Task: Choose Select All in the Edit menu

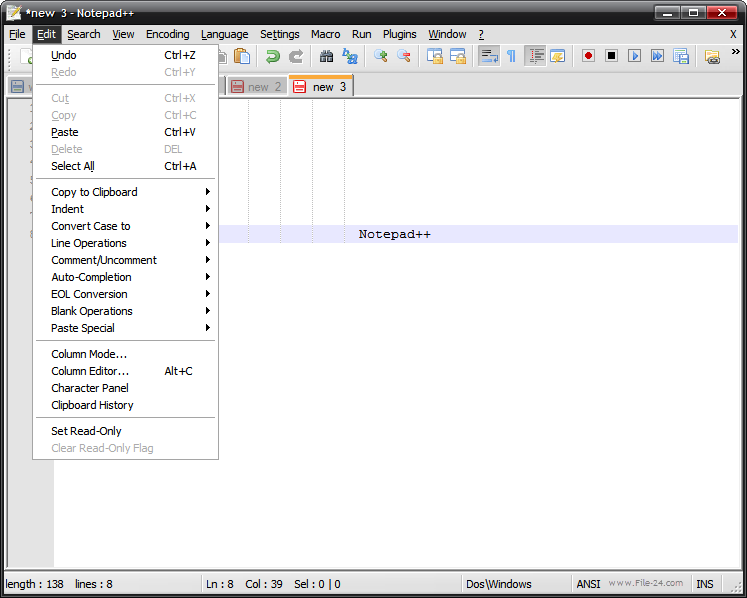Action: [x=125, y=166]
